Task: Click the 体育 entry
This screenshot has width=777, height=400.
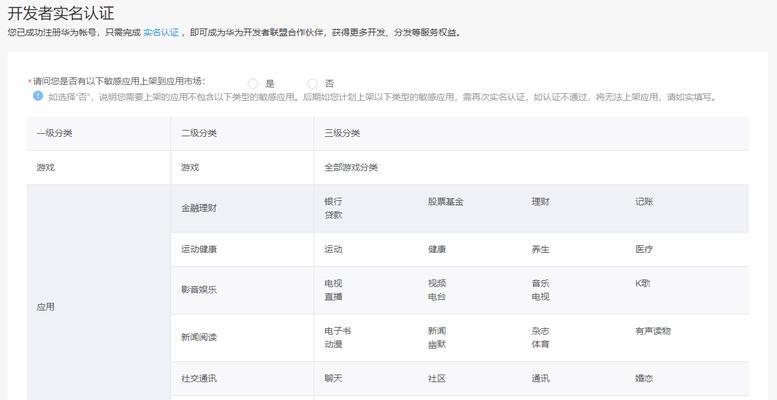Action: click(540, 344)
